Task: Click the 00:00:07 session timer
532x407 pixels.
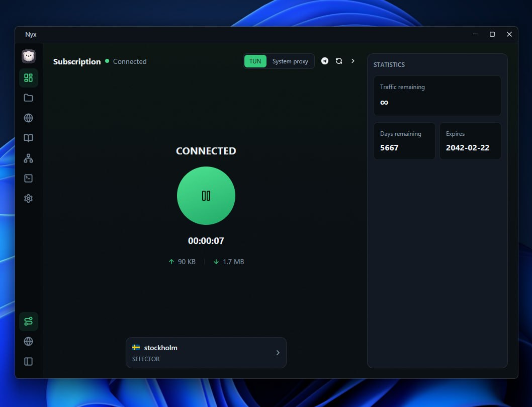Action: (x=206, y=240)
